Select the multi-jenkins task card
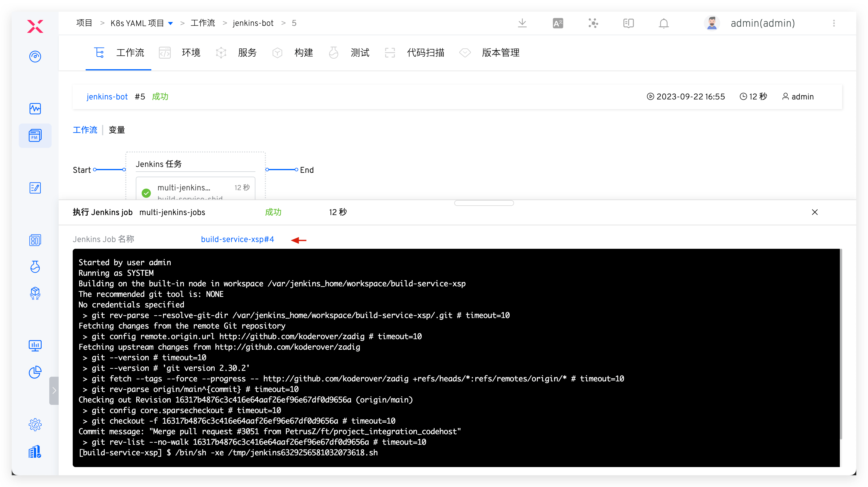 coord(195,189)
